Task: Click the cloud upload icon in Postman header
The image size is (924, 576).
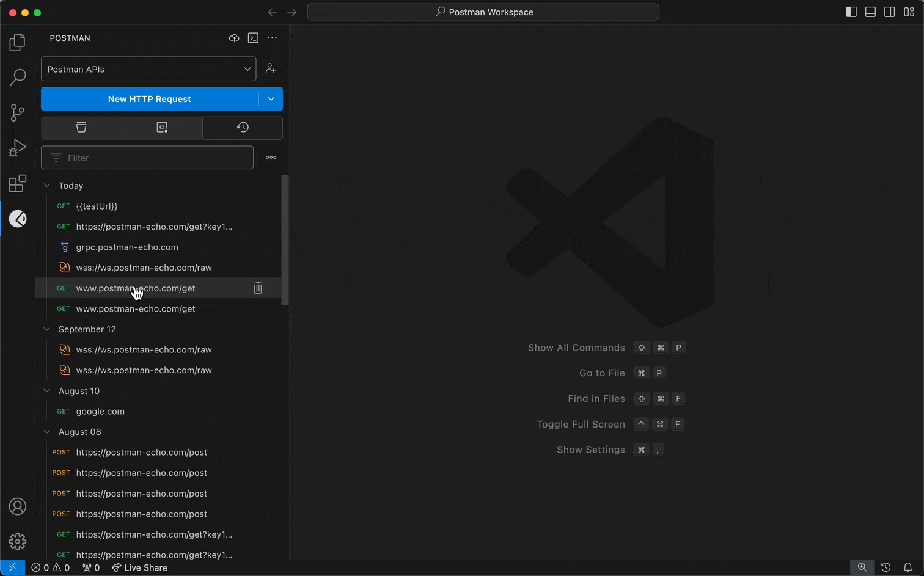Action: pyautogui.click(x=234, y=38)
